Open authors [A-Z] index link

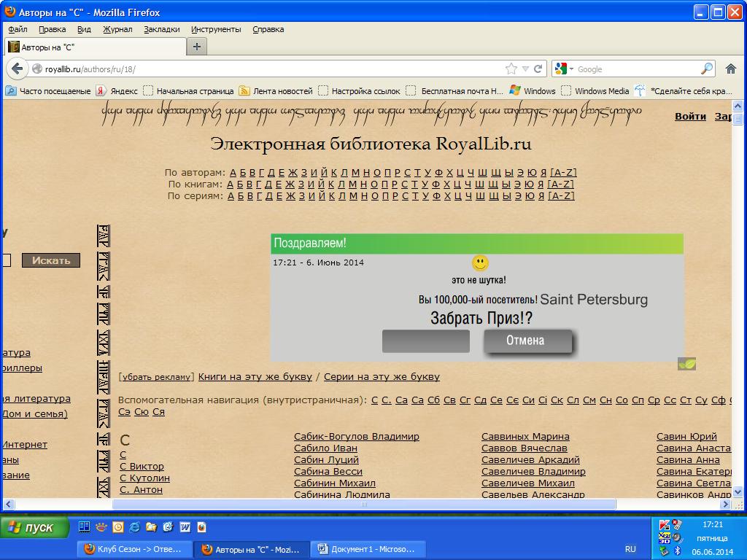click(x=564, y=172)
